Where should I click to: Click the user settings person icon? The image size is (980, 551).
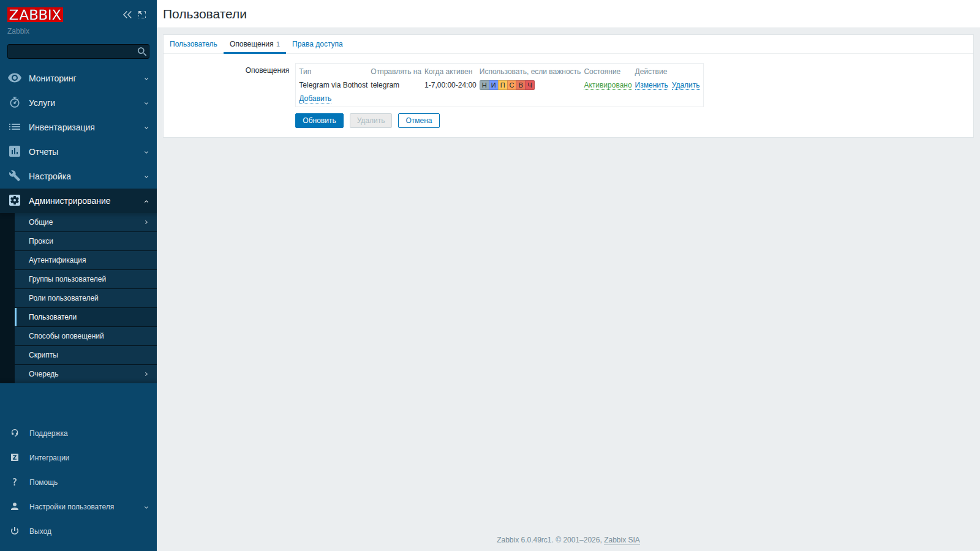(15, 506)
